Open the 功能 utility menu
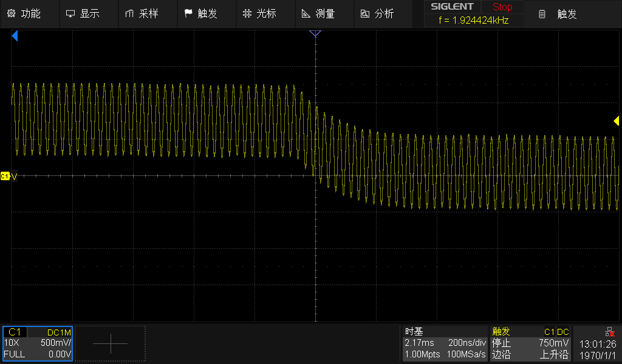This screenshot has width=622, height=364. (24, 13)
